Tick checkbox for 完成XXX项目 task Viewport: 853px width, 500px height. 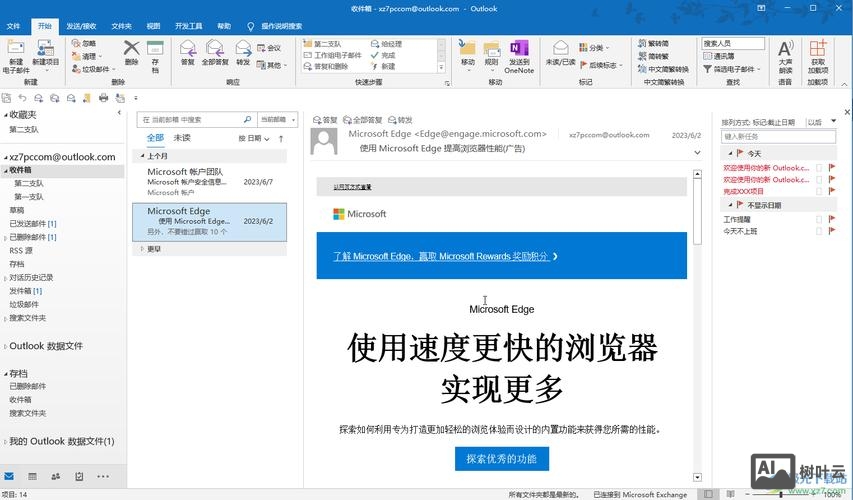pyautogui.click(x=819, y=191)
